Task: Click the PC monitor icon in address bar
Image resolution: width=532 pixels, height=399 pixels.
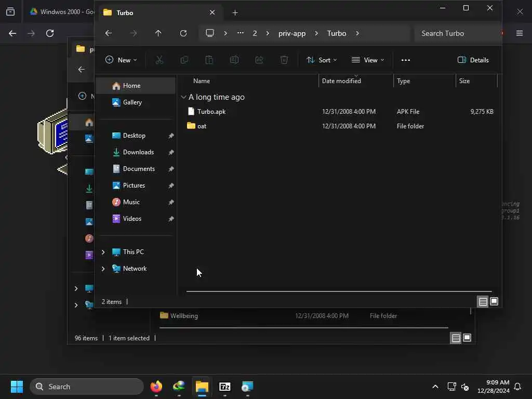Action: [210, 33]
